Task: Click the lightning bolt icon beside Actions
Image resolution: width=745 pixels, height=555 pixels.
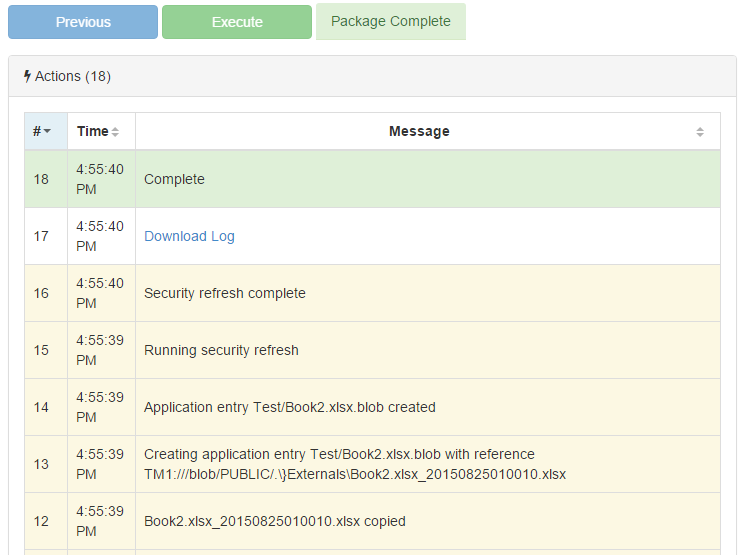Action: (27, 76)
